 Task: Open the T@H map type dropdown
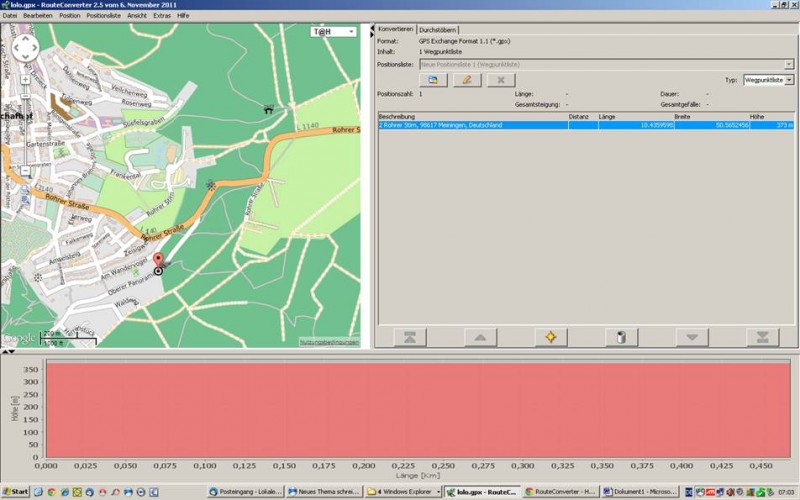click(x=334, y=32)
